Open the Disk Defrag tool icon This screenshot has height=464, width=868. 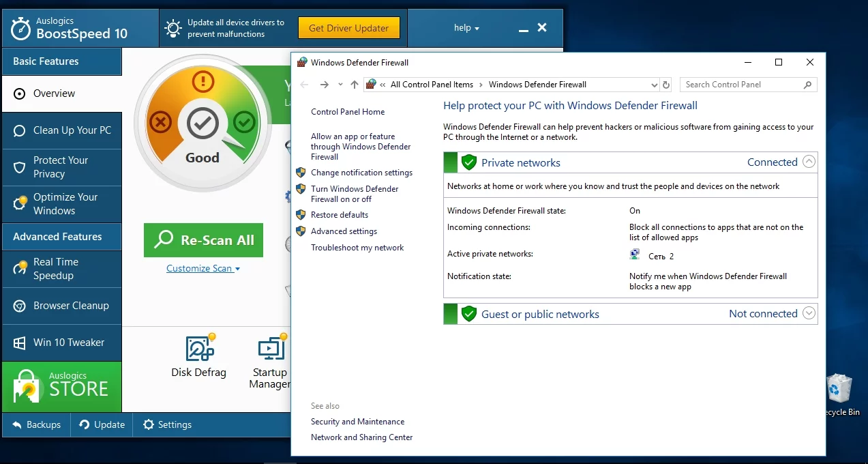coord(198,349)
